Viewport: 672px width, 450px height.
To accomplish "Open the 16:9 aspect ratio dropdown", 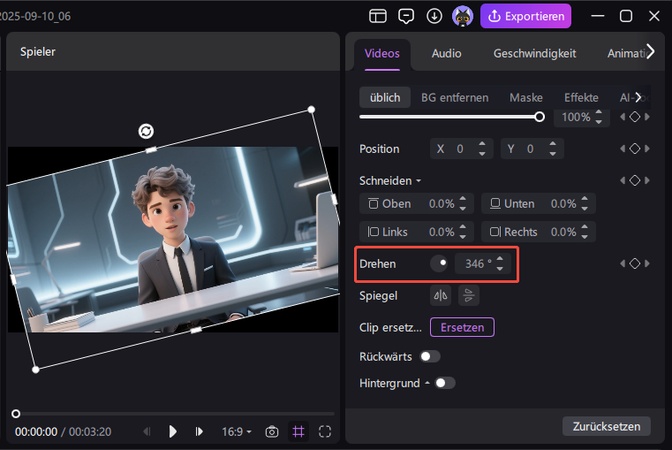I will (x=236, y=432).
